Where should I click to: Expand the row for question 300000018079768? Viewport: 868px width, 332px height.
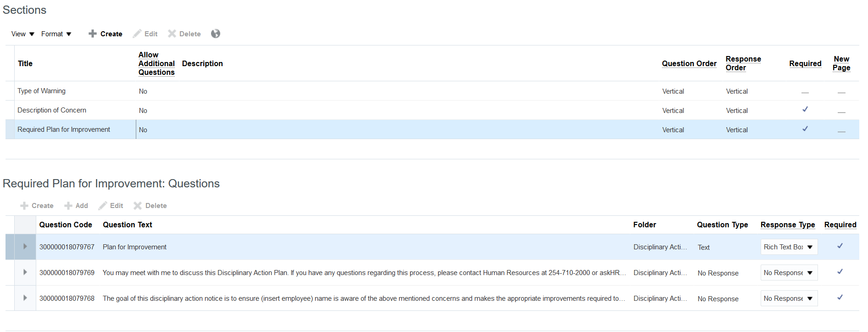point(25,298)
